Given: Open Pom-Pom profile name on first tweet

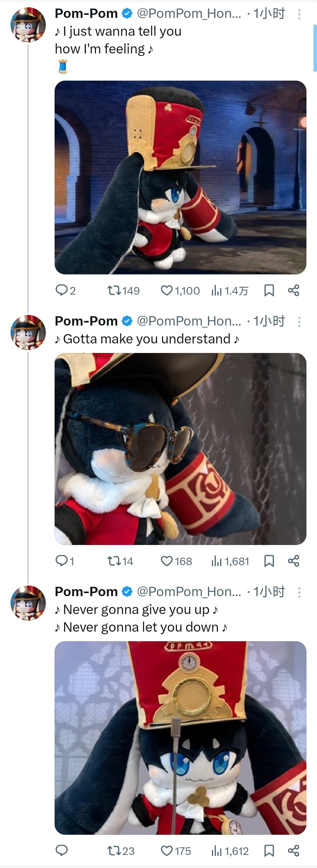Looking at the screenshot, I should [x=86, y=13].
